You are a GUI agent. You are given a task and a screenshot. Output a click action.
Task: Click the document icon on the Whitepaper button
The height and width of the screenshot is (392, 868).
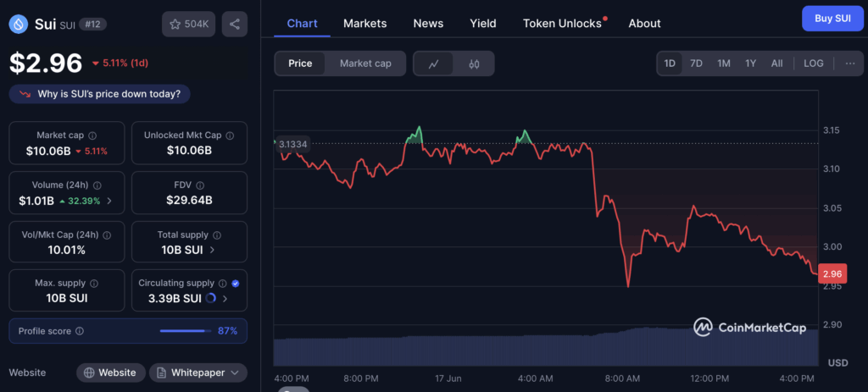(161, 373)
